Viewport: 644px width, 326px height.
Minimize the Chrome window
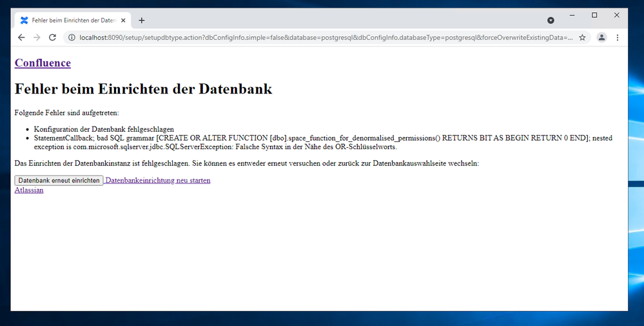point(572,15)
